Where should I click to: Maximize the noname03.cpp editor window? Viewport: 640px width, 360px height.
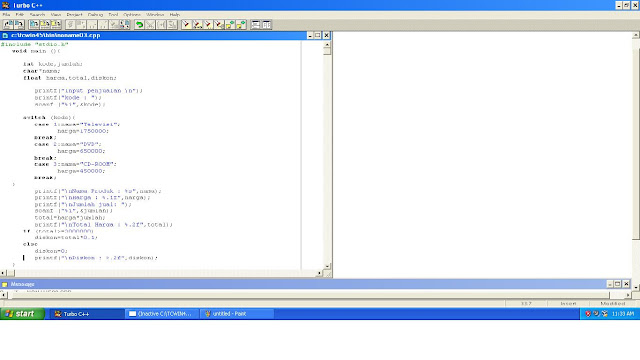pyautogui.click(x=318, y=36)
